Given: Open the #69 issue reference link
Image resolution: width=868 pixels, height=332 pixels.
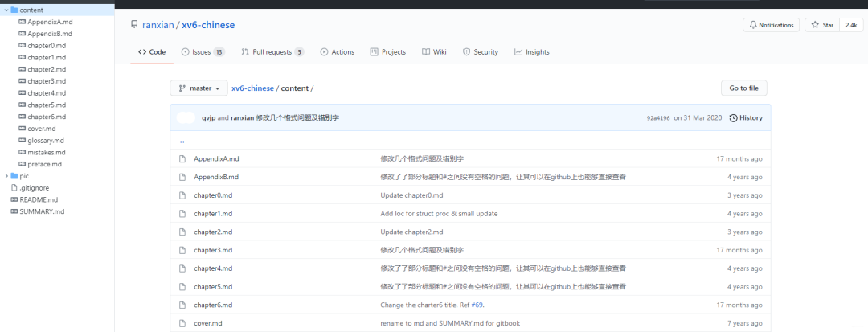Looking at the screenshot, I should 477,305.
